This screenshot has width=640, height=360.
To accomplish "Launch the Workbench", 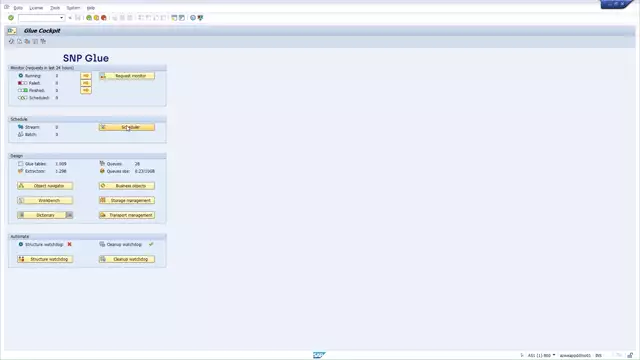I will pos(45,200).
